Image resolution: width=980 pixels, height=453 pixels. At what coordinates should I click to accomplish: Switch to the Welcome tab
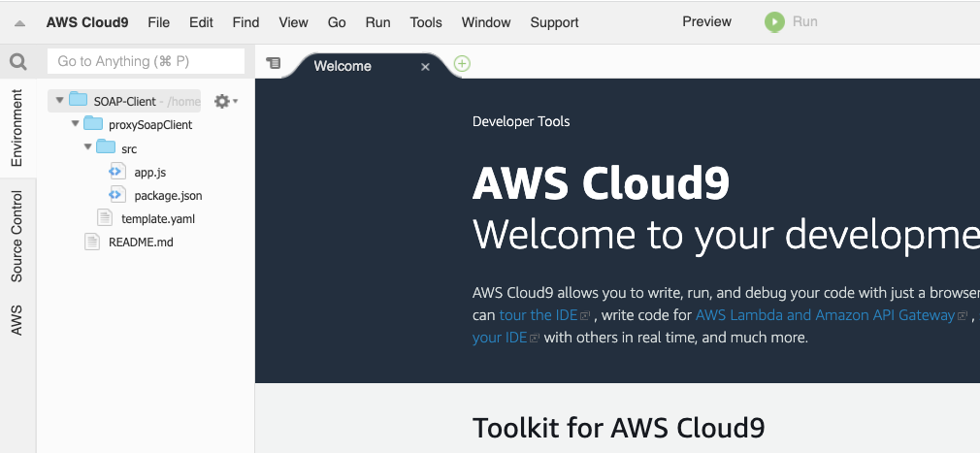point(343,66)
